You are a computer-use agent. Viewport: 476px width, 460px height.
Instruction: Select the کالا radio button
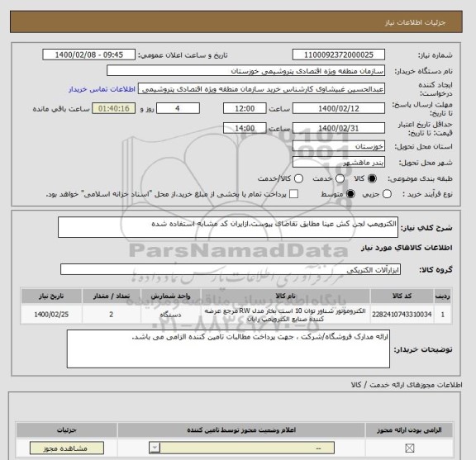click(372, 178)
